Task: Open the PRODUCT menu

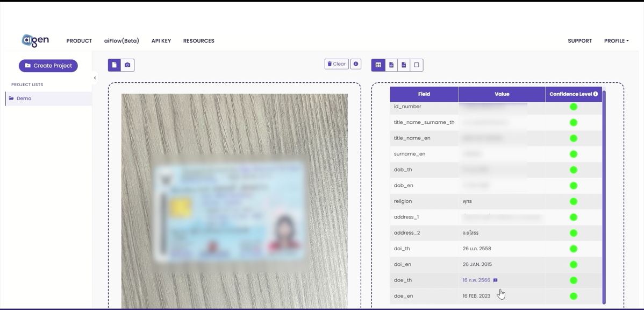Action: (x=79, y=40)
